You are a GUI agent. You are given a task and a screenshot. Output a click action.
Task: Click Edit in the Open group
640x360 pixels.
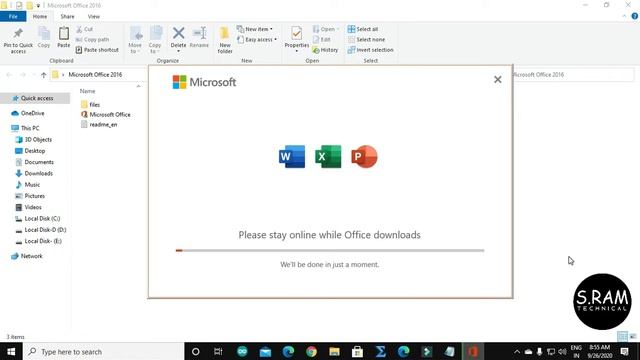point(322,40)
